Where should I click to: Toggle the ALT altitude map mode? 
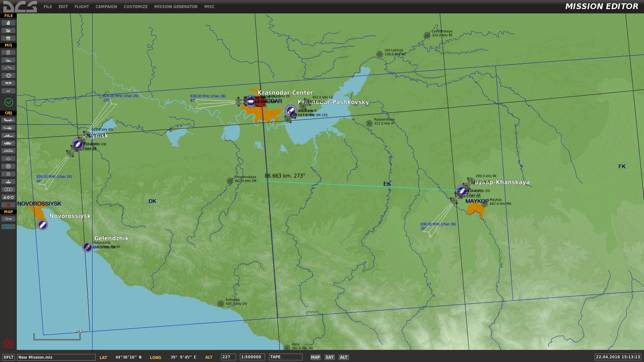click(x=344, y=357)
